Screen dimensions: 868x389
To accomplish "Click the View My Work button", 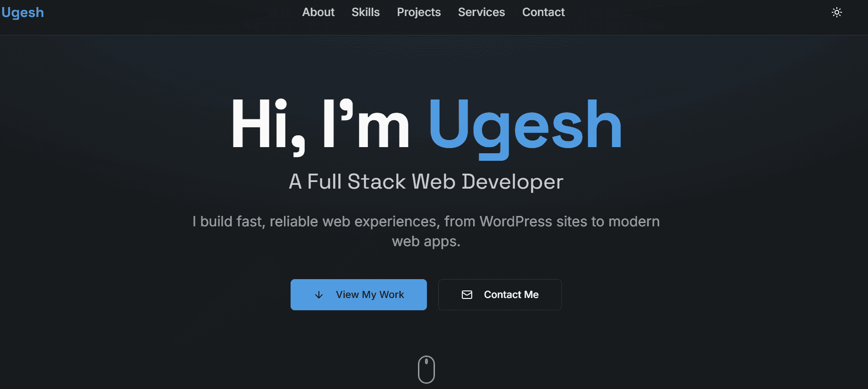I will pos(359,295).
